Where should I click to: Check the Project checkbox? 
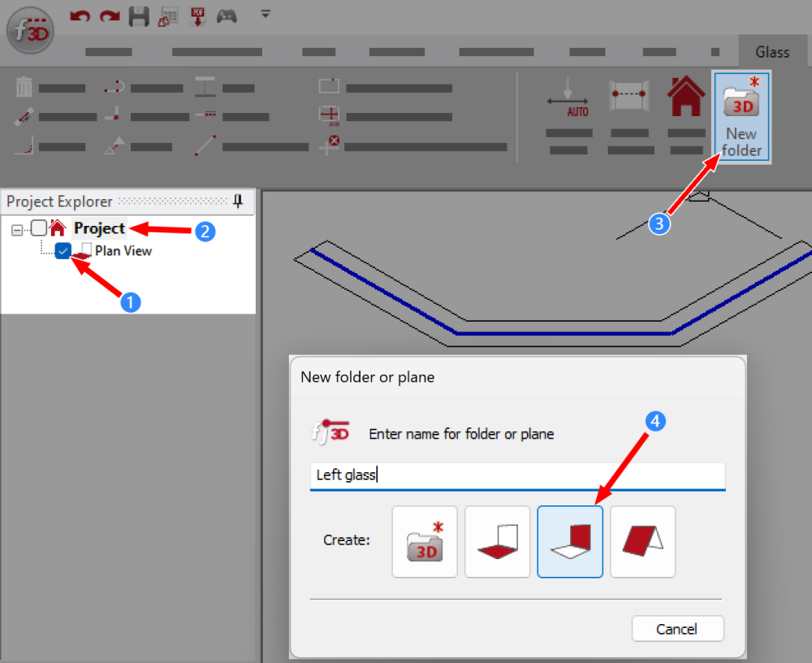click(38, 228)
